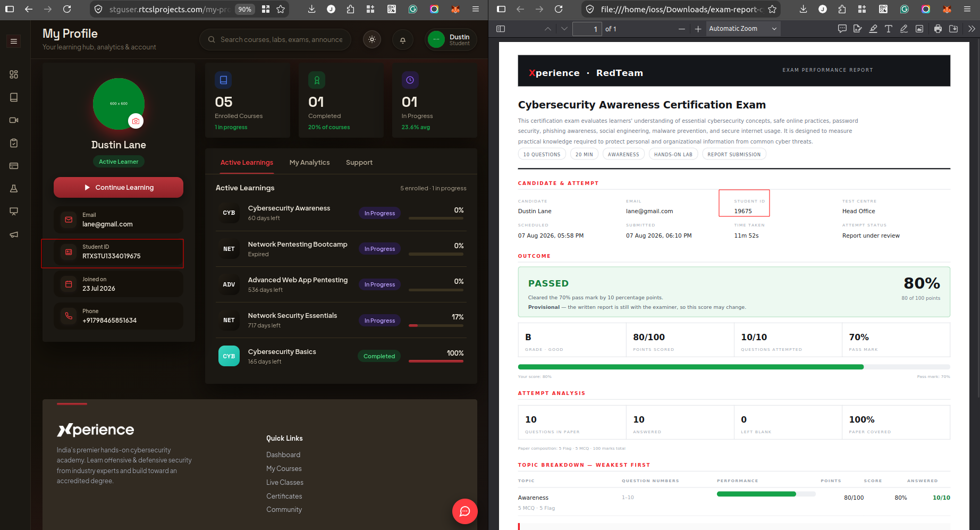
Task: Open the labs flask icon in sidebar
Action: tap(14, 189)
